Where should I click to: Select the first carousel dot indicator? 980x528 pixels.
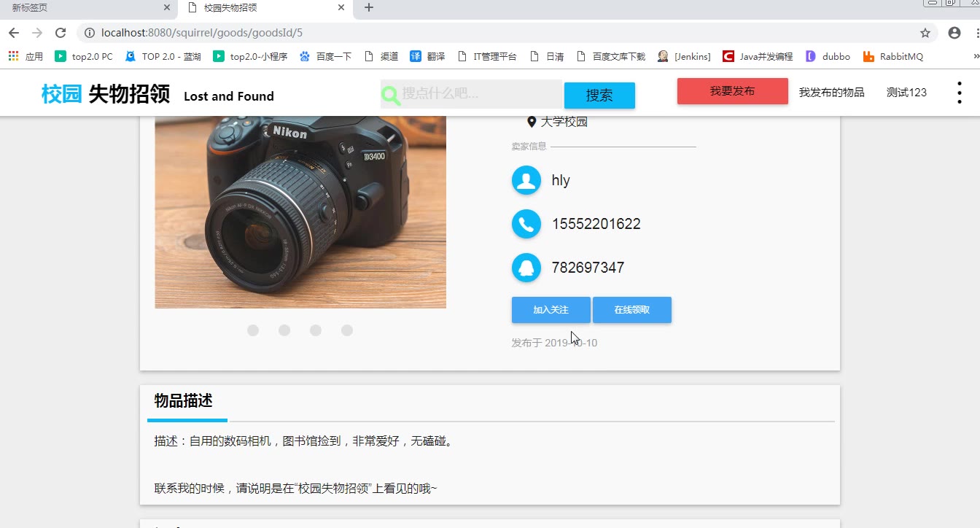click(x=253, y=330)
